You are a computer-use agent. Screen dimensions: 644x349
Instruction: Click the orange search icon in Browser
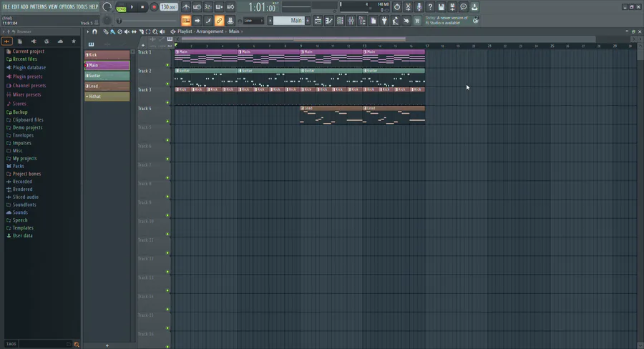(77, 345)
